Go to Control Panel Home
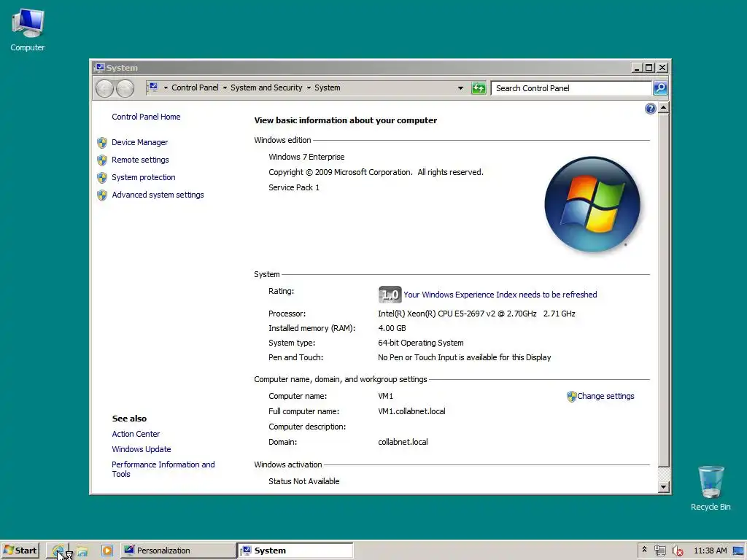 coord(146,117)
